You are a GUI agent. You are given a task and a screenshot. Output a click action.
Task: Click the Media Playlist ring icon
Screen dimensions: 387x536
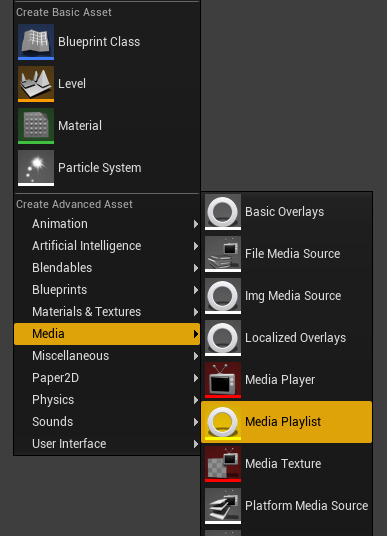tap(223, 422)
